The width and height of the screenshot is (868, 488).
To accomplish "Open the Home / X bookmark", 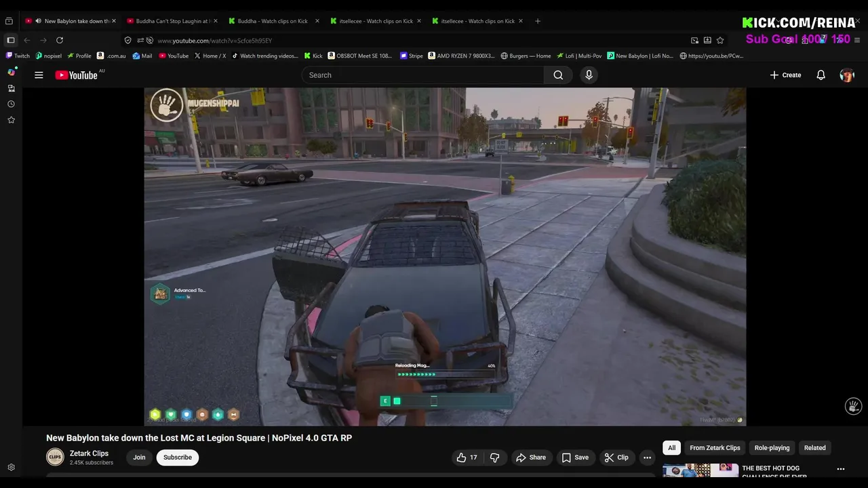I will [210, 56].
